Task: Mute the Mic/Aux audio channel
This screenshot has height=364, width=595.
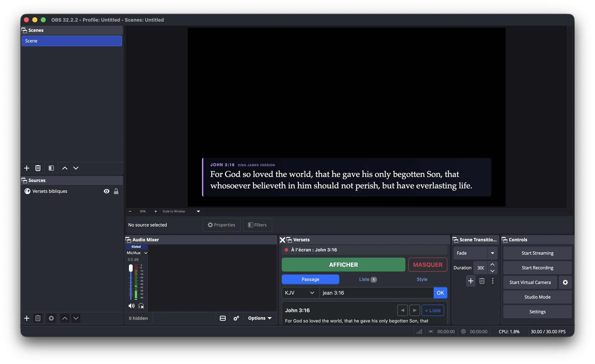Action: point(131,306)
